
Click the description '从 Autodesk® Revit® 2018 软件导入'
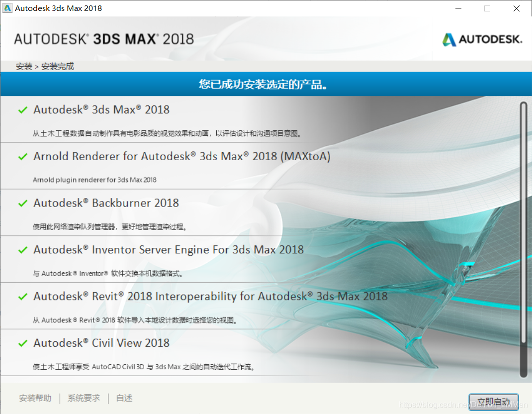pos(135,320)
